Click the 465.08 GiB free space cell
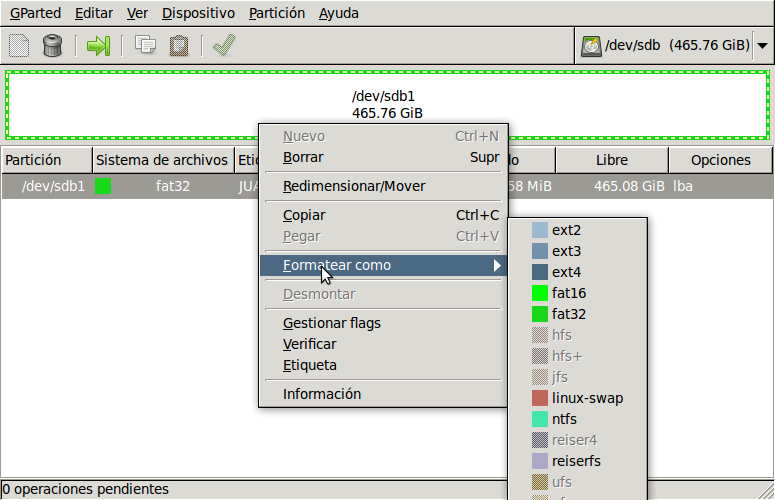Image resolution: width=775 pixels, height=500 pixels. (629, 186)
